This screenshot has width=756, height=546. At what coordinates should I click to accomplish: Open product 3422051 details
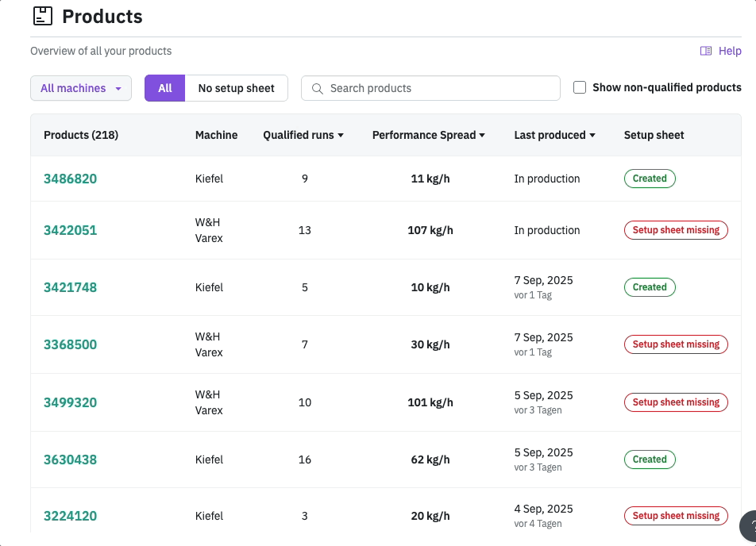[x=70, y=230]
